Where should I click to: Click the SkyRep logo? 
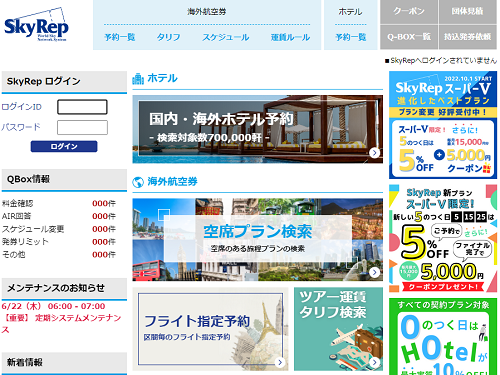point(37,25)
